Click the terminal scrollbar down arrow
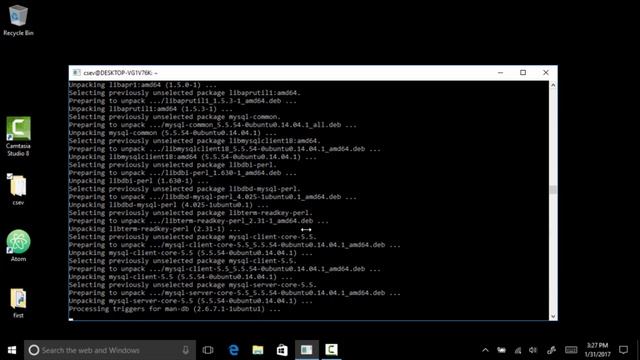This screenshot has height=360, width=640. 553,316
